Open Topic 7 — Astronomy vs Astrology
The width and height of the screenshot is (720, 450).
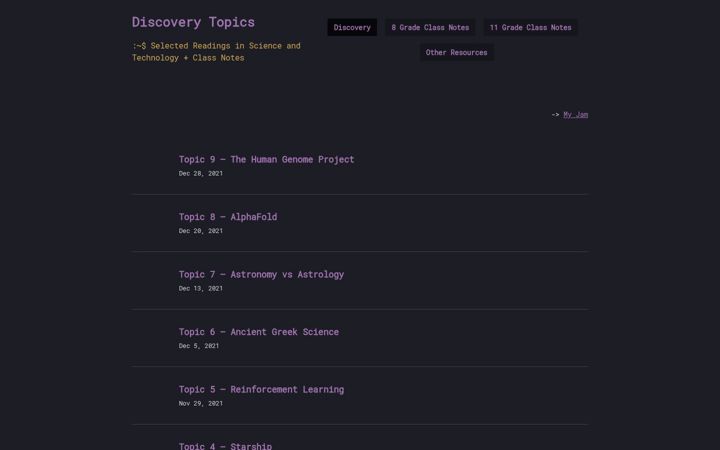tap(261, 275)
